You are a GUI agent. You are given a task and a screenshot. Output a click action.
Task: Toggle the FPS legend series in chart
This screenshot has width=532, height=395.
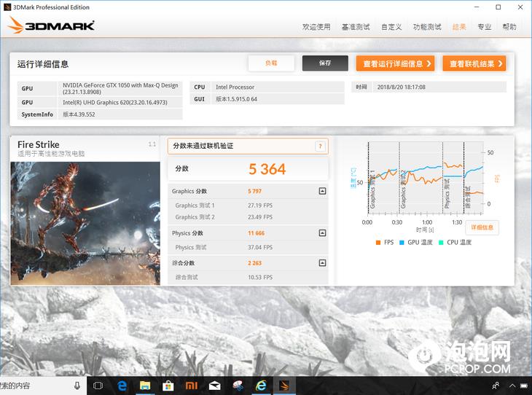pyautogui.click(x=387, y=242)
